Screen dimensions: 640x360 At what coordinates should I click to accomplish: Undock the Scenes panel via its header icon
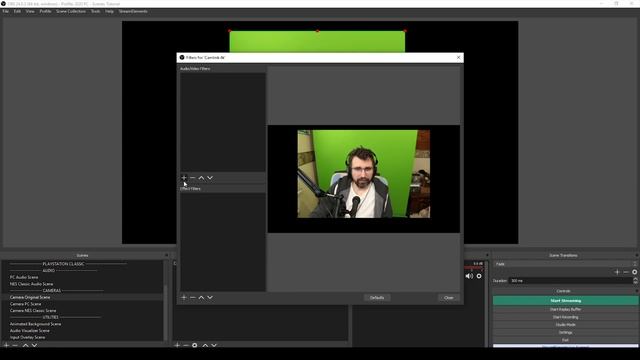(x=166, y=255)
